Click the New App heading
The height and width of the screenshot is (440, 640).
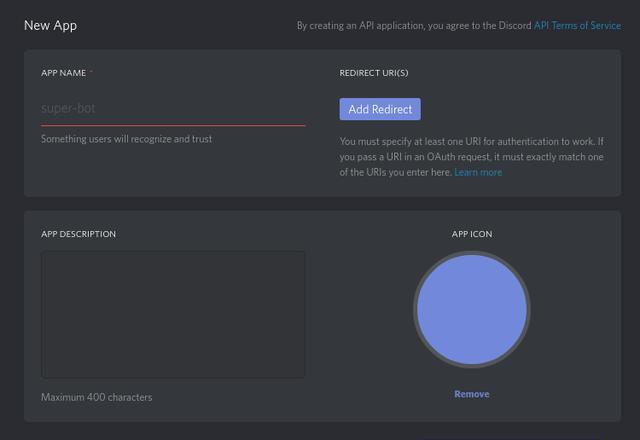pyautogui.click(x=50, y=26)
